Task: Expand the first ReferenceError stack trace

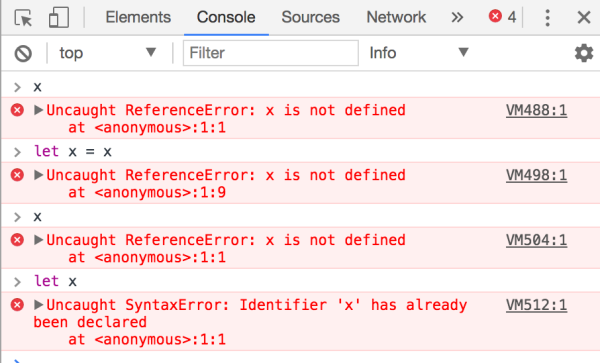Action: pos(38,110)
